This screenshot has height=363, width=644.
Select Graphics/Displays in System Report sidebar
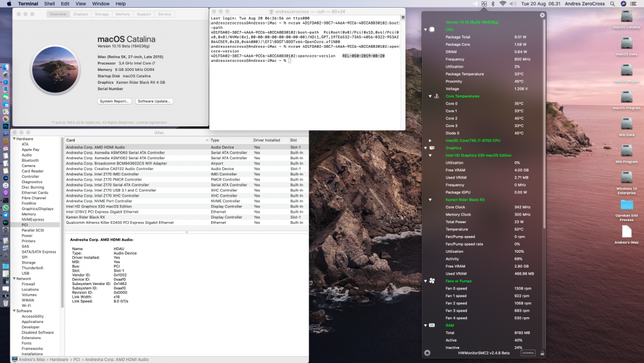pos(37,209)
